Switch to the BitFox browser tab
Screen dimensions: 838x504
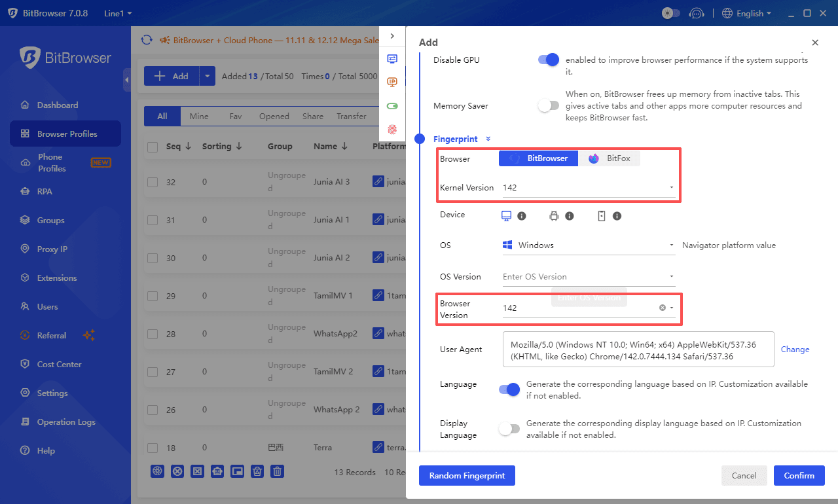pyautogui.click(x=609, y=158)
